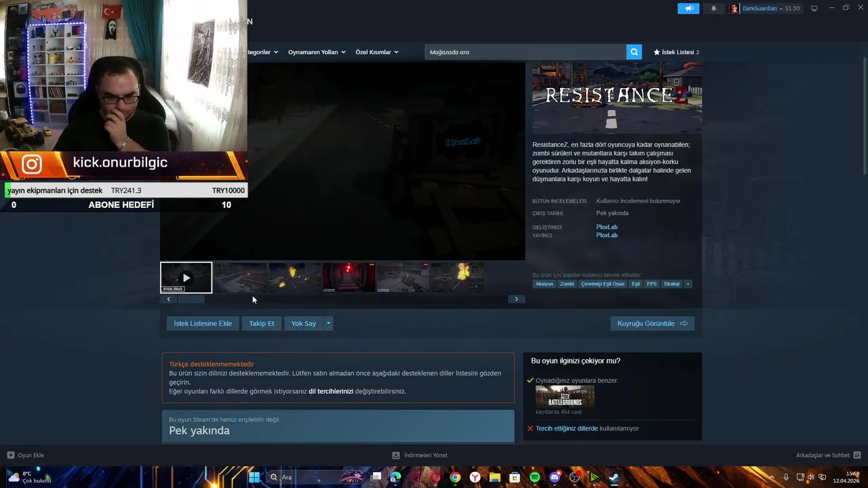Open File Explorer from taskbar

point(495,477)
